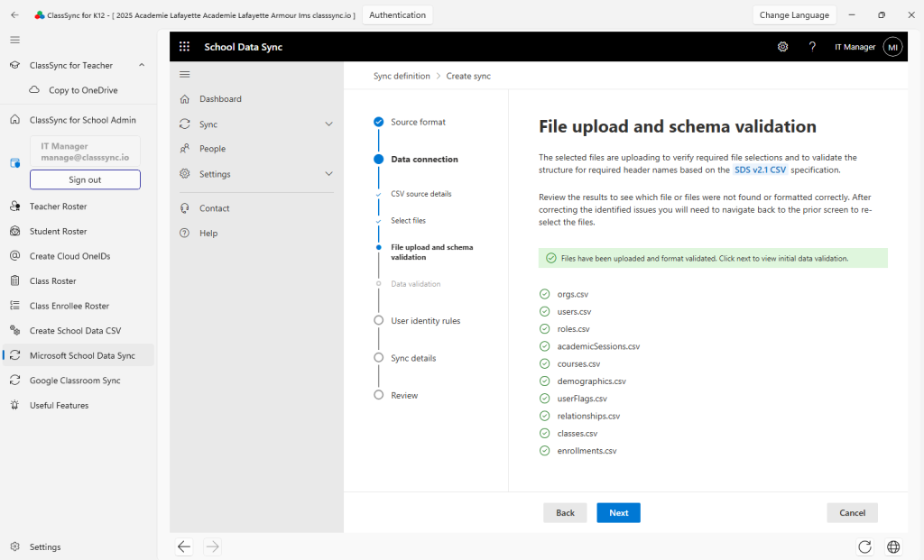The height and width of the screenshot is (560, 924).
Task: Click the Sync definition breadcrumb
Action: pyautogui.click(x=402, y=76)
